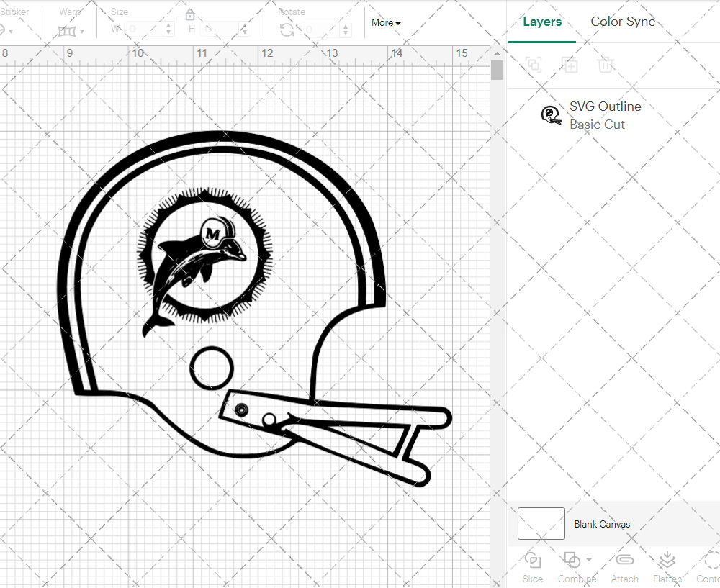This screenshot has height=588, width=720.
Task: Click the Rotate angle input field
Action: [x=320, y=30]
